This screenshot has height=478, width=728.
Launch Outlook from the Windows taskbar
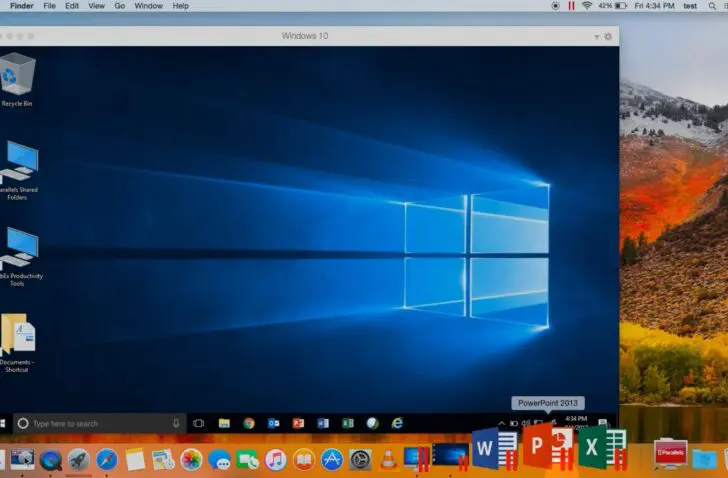[x=273, y=423]
